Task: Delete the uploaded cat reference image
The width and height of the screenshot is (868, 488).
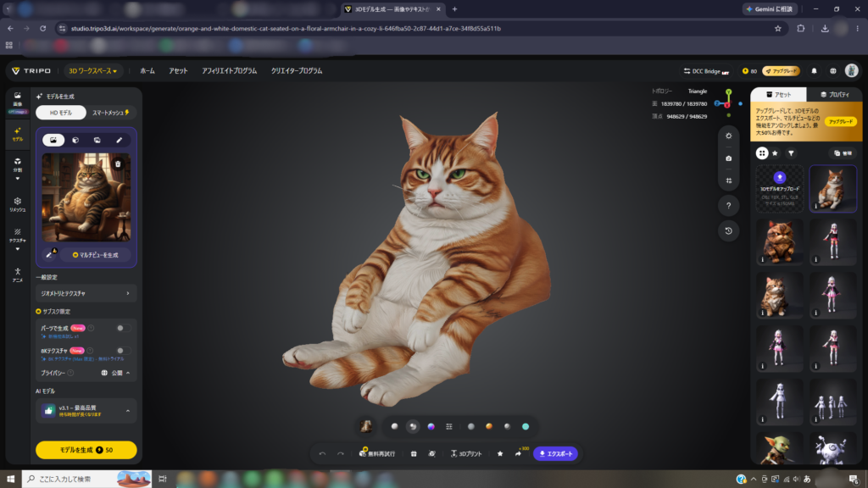Action: (x=118, y=164)
